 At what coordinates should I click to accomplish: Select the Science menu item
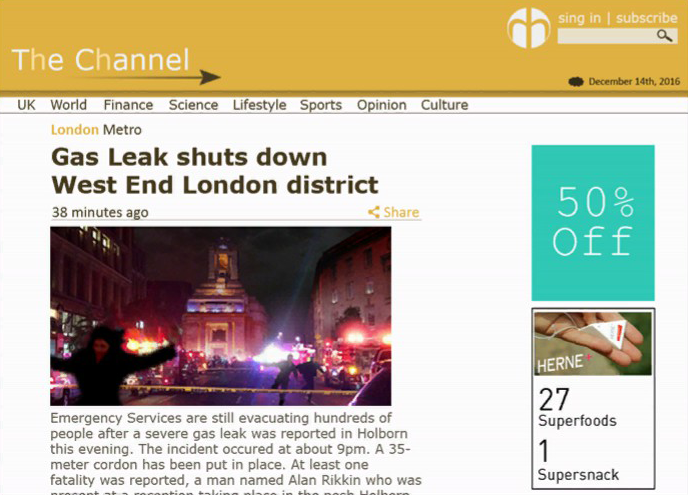pyautogui.click(x=194, y=105)
